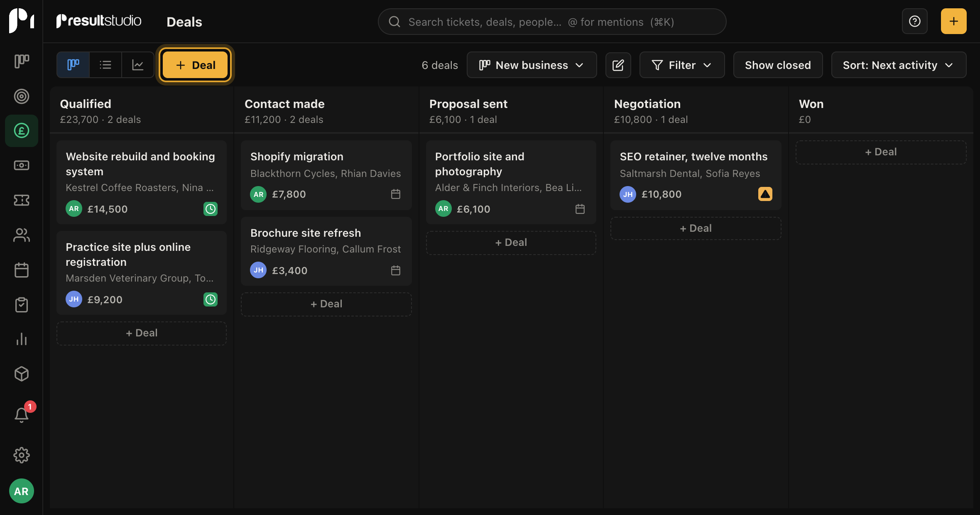This screenshot has width=980, height=515.
Task: Click the clock icon on Practice site deal
Action: point(211,299)
